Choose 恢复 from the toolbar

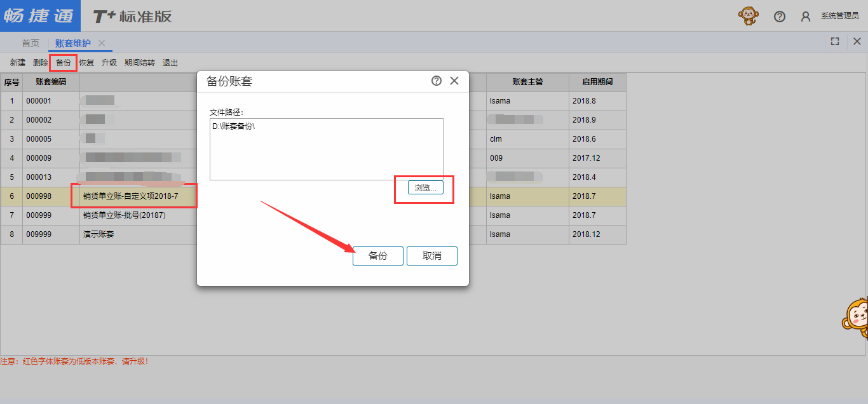pos(86,63)
